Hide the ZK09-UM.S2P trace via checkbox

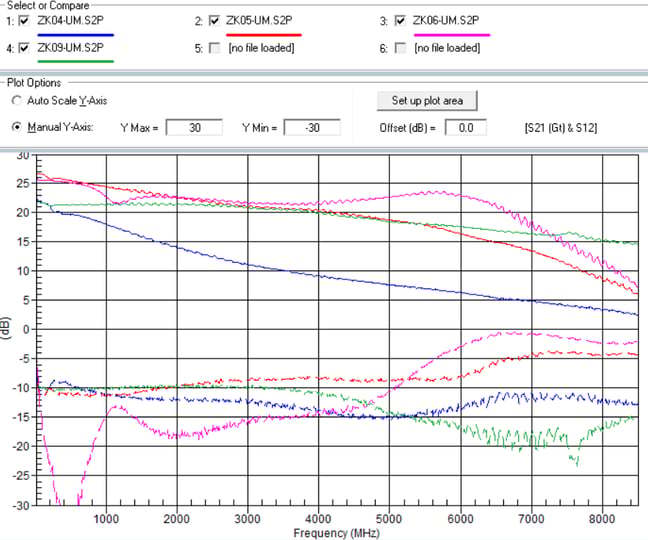26,47
